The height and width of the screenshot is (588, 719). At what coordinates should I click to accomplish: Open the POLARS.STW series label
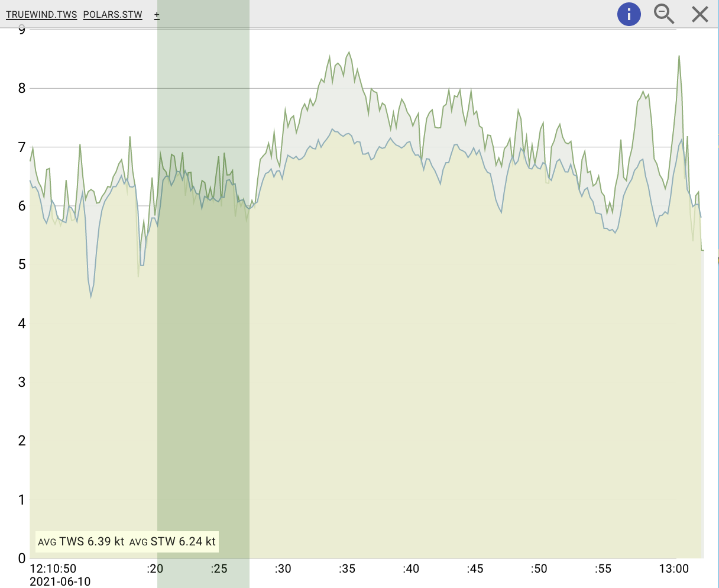[113, 15]
